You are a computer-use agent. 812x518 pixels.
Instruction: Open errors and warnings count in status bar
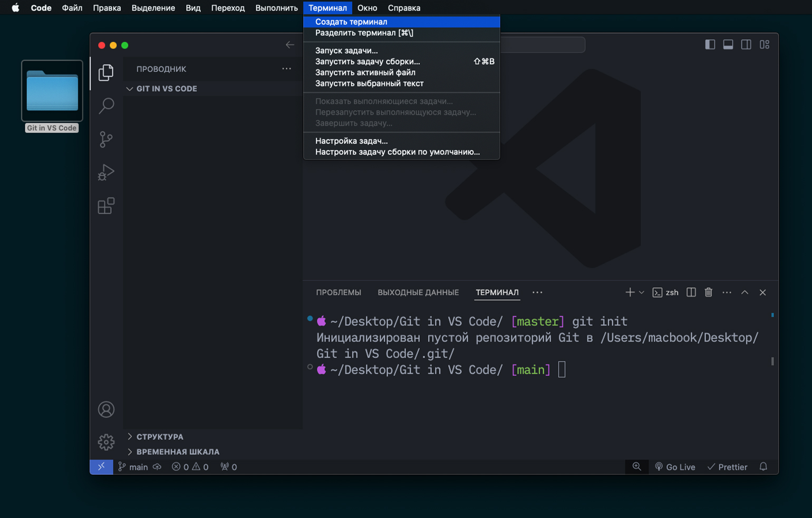coord(190,467)
